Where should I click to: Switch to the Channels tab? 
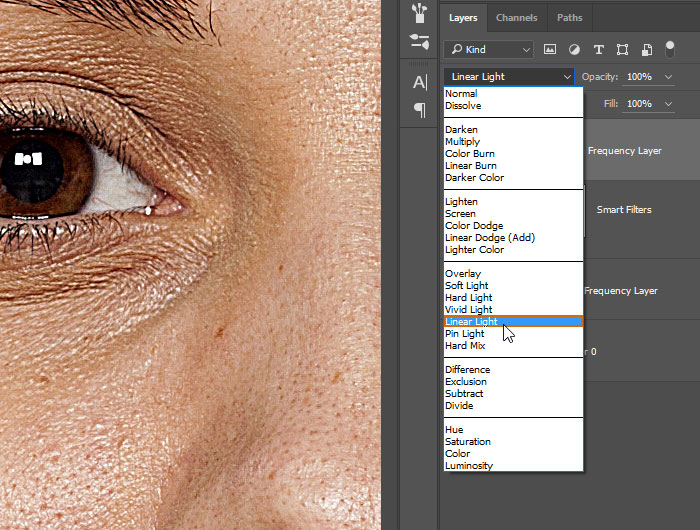click(516, 17)
